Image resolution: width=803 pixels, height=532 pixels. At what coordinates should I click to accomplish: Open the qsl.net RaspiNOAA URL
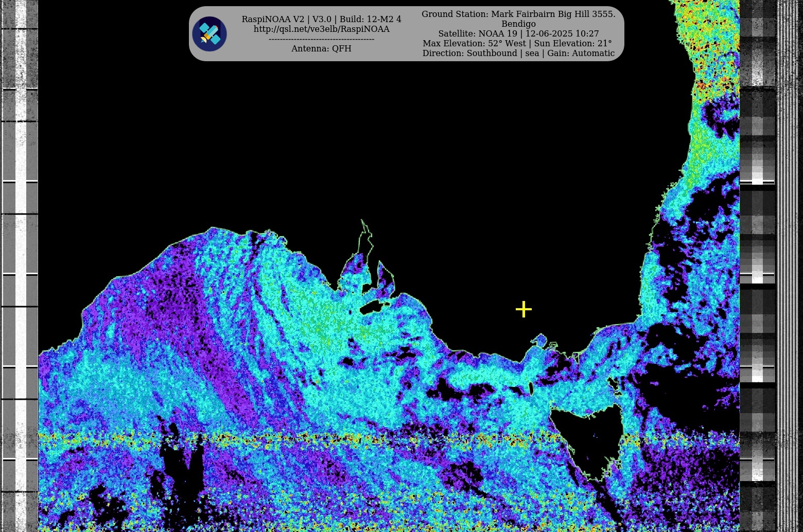pyautogui.click(x=321, y=29)
